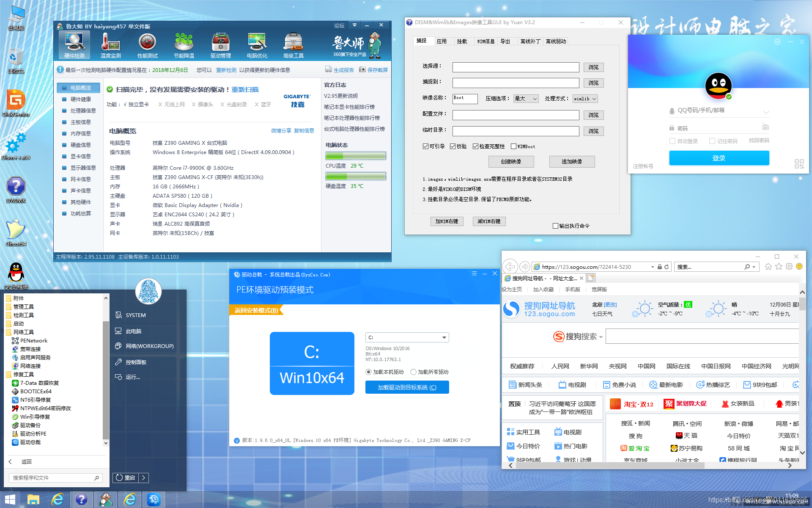This screenshot has width=812, height=508.
Task: Open 硬件检测 in Lu Master toolbar
Action: (74, 45)
